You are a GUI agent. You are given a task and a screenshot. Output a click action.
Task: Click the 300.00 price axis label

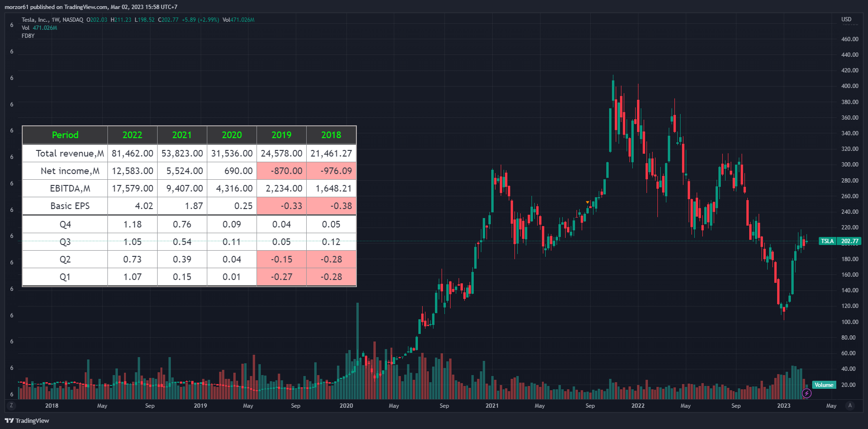point(850,165)
